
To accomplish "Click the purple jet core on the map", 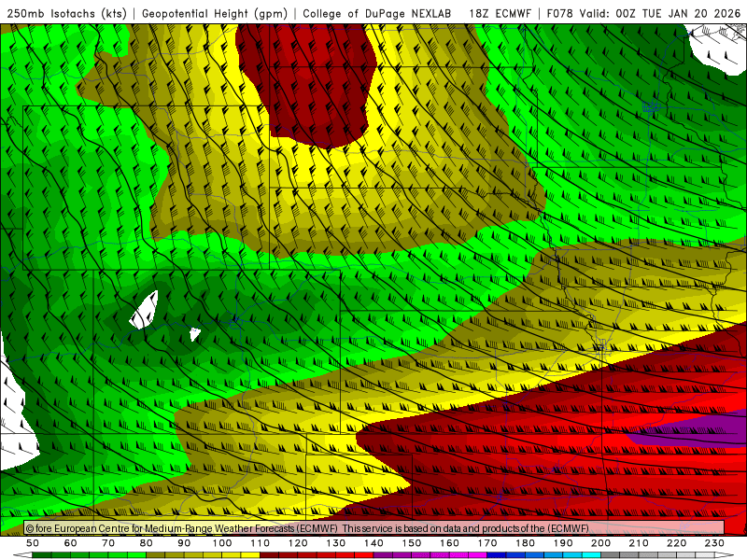I will pos(696,430).
